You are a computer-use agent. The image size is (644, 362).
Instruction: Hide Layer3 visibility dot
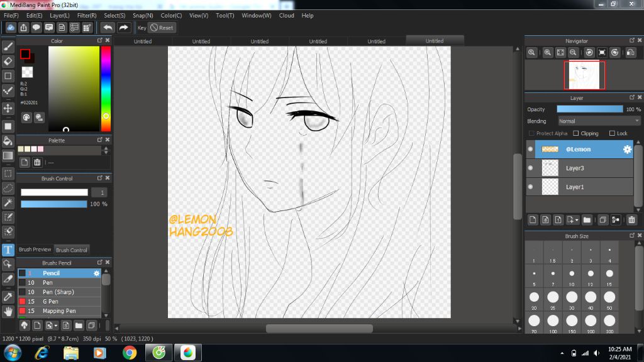pyautogui.click(x=530, y=168)
